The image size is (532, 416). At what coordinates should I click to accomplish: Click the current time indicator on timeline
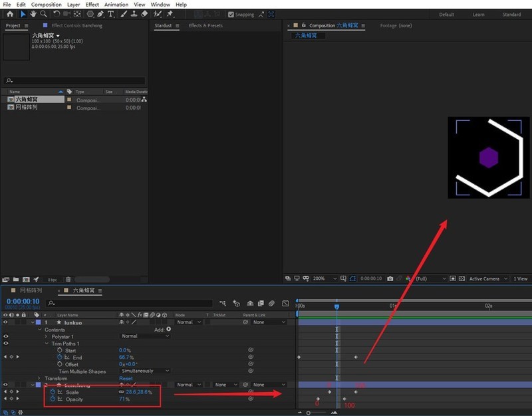[336, 306]
